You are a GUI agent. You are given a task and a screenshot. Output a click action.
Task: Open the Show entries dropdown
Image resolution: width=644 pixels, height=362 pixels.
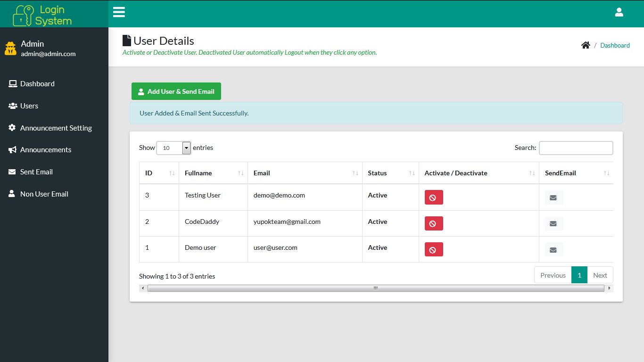coord(186,148)
